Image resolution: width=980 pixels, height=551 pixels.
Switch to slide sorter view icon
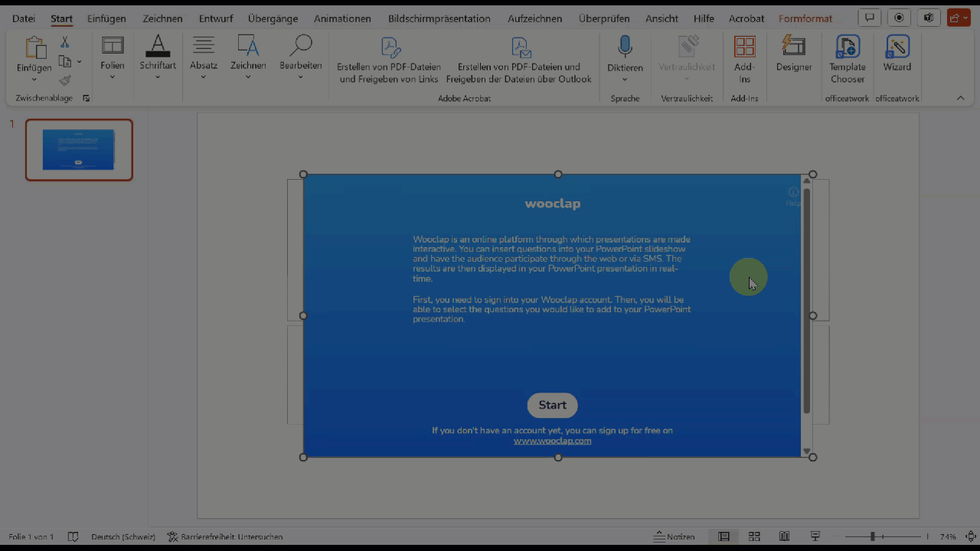[754, 536]
